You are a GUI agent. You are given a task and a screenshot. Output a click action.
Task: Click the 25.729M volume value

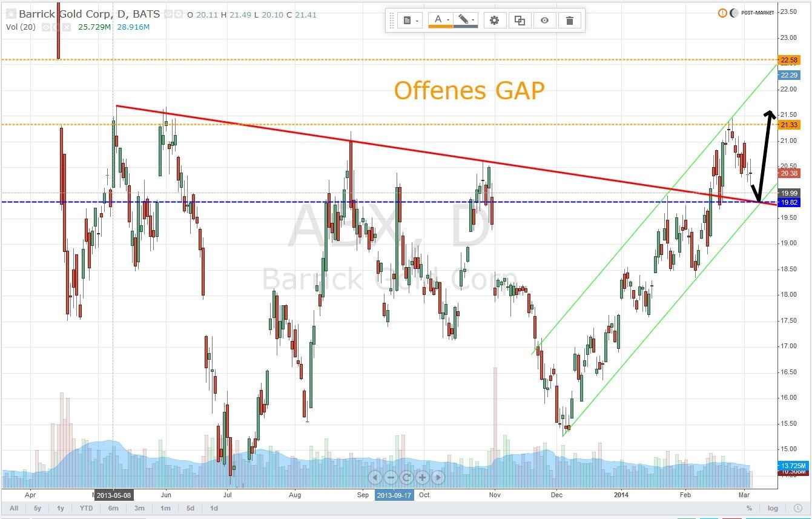[x=95, y=27]
